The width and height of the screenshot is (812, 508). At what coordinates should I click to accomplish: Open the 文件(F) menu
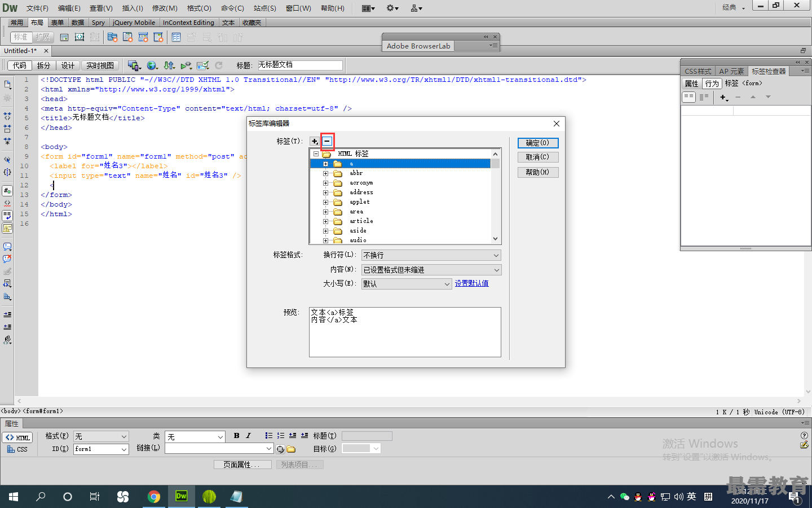37,8
